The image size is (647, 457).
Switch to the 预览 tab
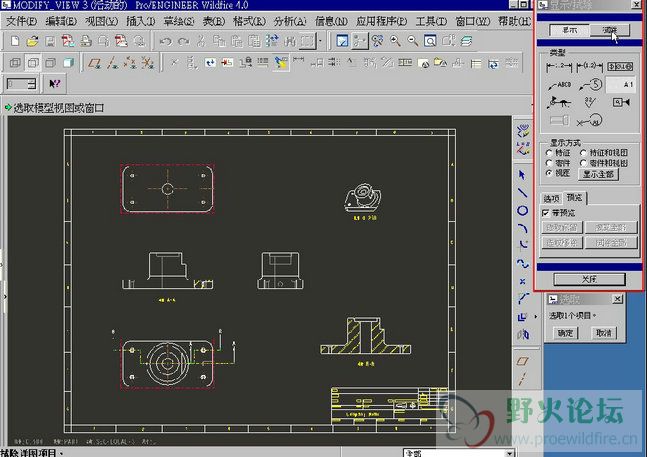(574, 198)
